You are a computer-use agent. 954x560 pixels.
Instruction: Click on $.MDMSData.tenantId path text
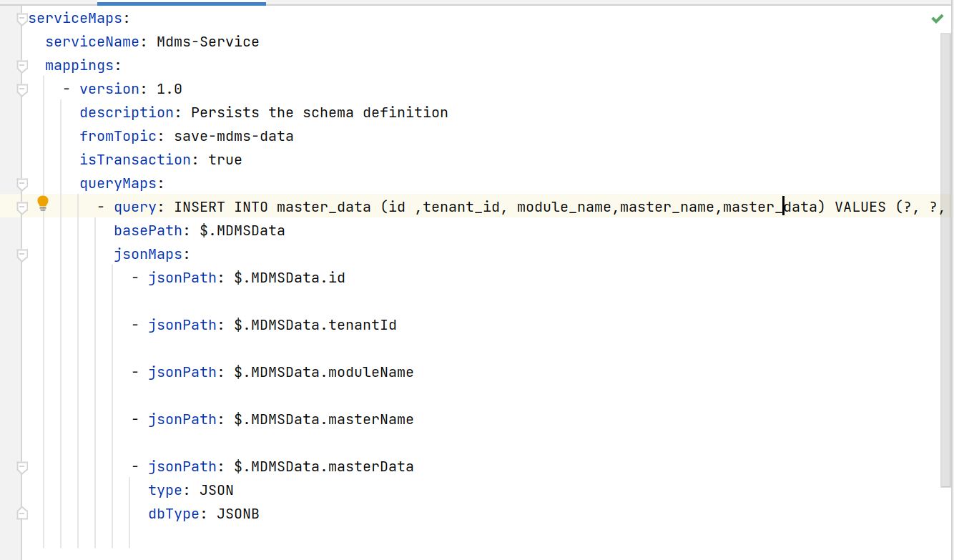pos(315,325)
